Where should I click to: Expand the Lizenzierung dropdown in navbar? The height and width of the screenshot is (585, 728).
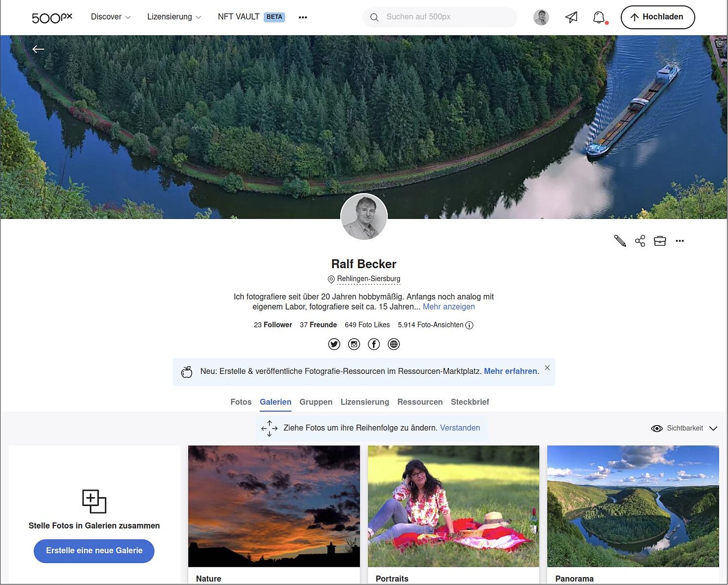click(174, 17)
